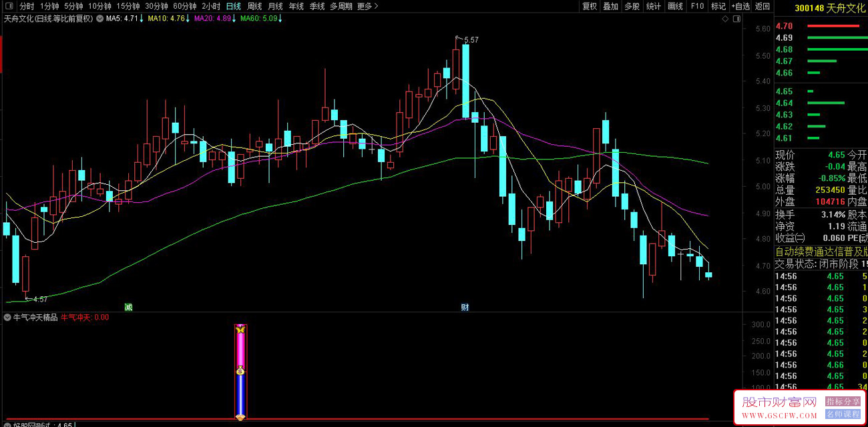The width and height of the screenshot is (868, 427).
Task: Open F10 company information
Action: click(x=697, y=6)
